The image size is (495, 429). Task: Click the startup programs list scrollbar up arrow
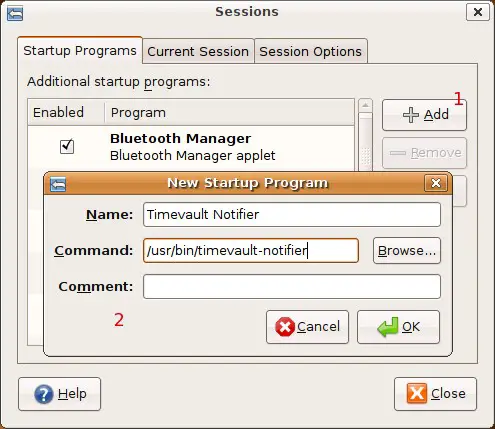coord(365,106)
